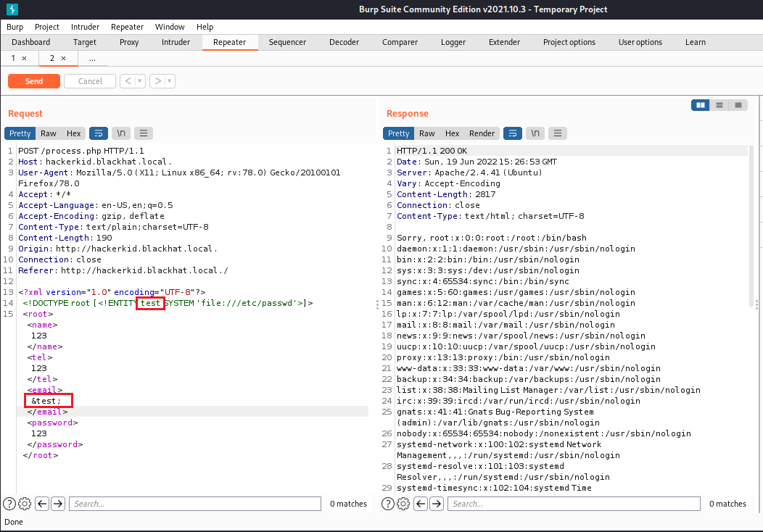Switch to top-bottom stacked layout view
Viewport: 763px width, 532px height.
coord(719,105)
